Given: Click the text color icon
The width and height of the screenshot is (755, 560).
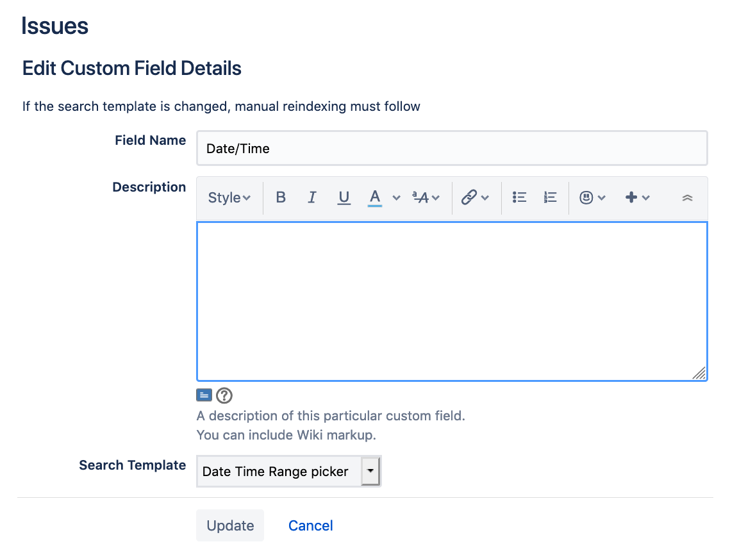Looking at the screenshot, I should 375,197.
